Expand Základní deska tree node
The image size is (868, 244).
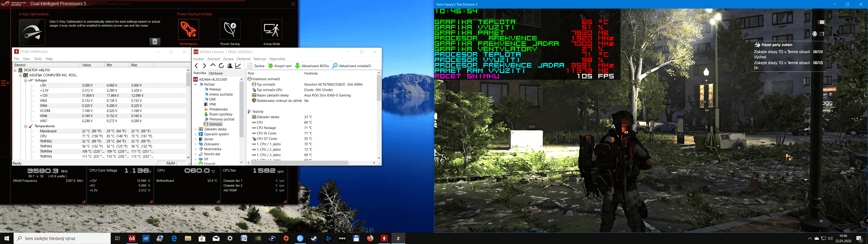pos(196,129)
